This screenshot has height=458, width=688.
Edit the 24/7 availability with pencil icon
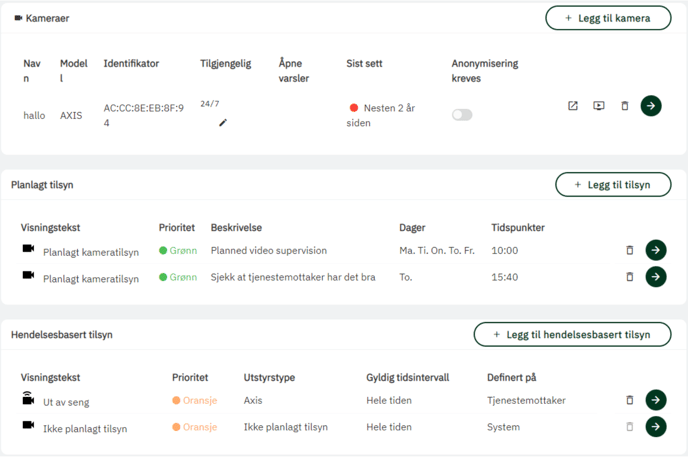tap(223, 123)
